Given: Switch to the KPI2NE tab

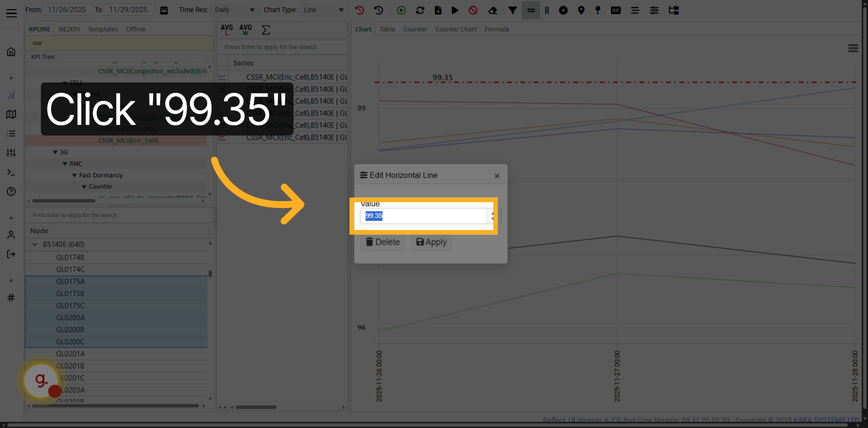Looking at the screenshot, I should pos(39,29).
